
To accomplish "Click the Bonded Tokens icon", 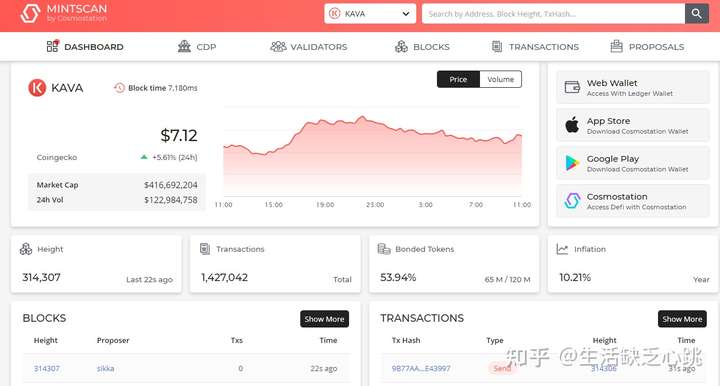I will 384,249.
